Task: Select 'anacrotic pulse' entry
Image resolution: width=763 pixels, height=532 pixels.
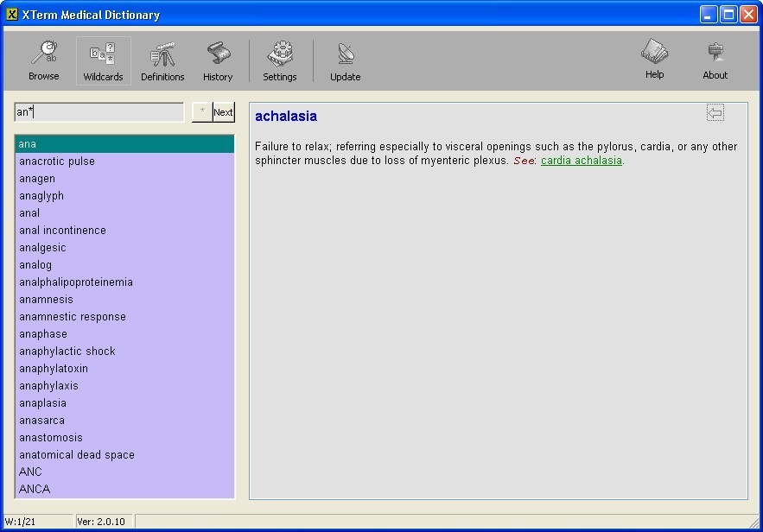Action: click(124, 161)
